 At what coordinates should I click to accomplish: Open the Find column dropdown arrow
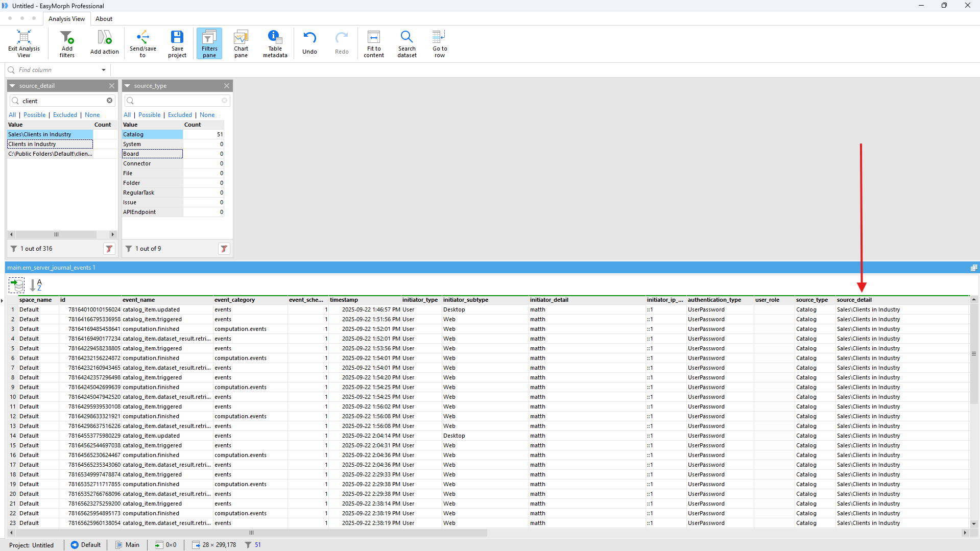tap(104, 70)
